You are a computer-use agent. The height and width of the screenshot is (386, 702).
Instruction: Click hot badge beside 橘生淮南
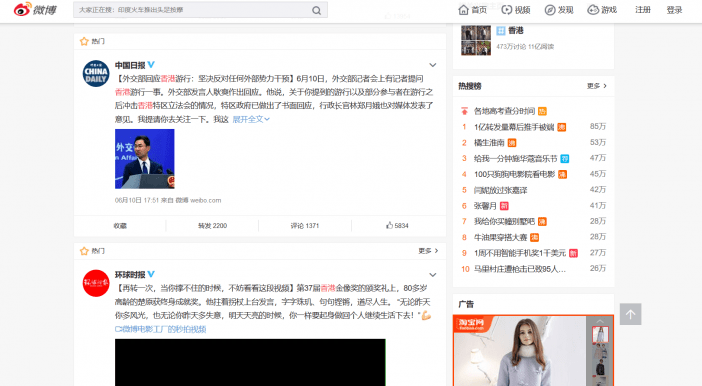tap(512, 143)
